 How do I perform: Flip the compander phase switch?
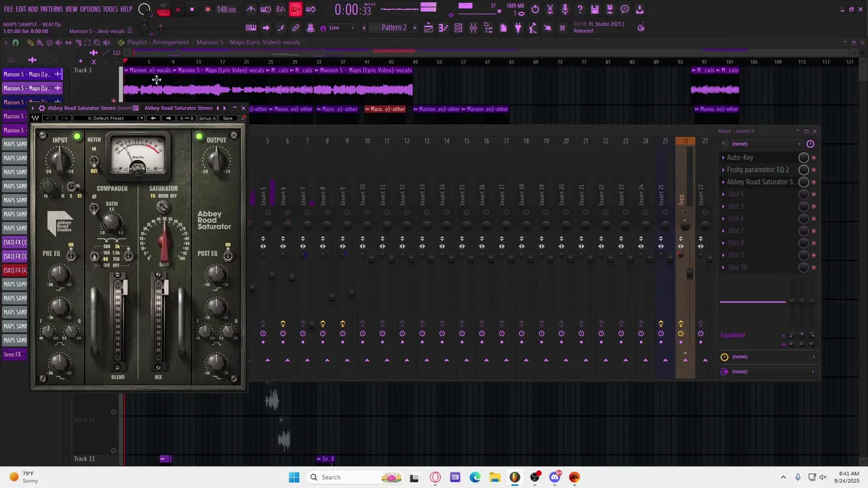(94, 209)
